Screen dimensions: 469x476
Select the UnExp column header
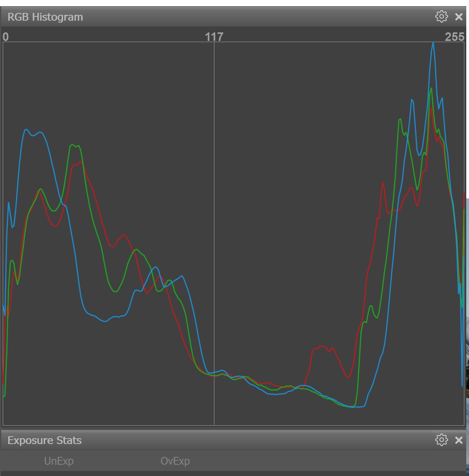click(x=58, y=461)
